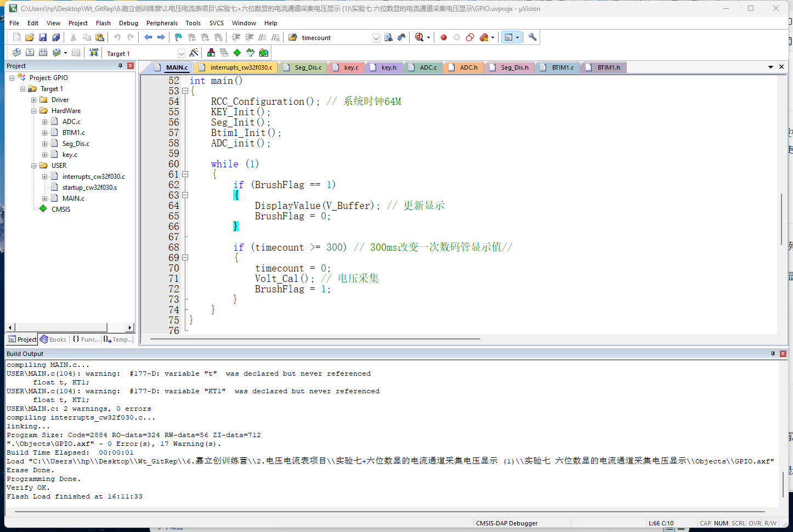Navigate forwards with the blue right arrow

[x=161, y=37]
